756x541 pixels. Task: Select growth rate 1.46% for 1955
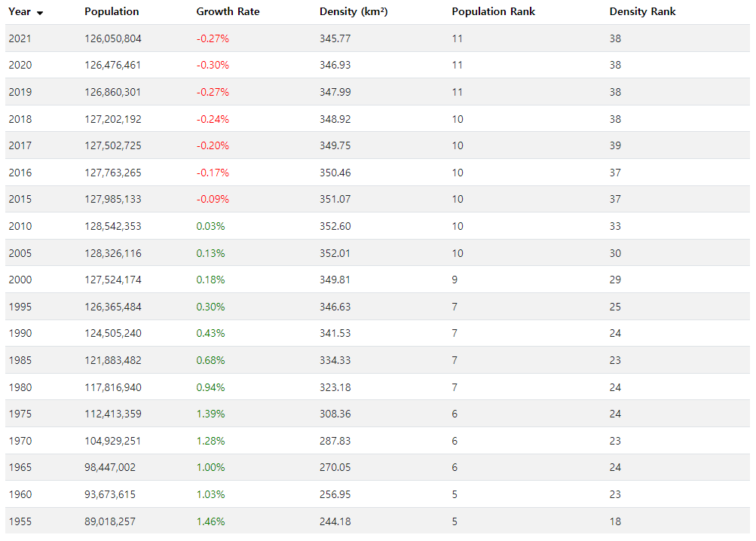click(211, 521)
